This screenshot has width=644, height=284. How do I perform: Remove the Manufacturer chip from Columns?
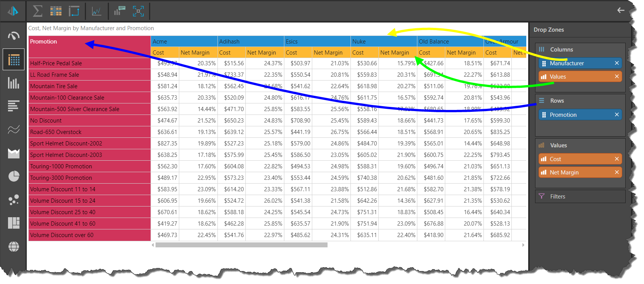[616, 63]
